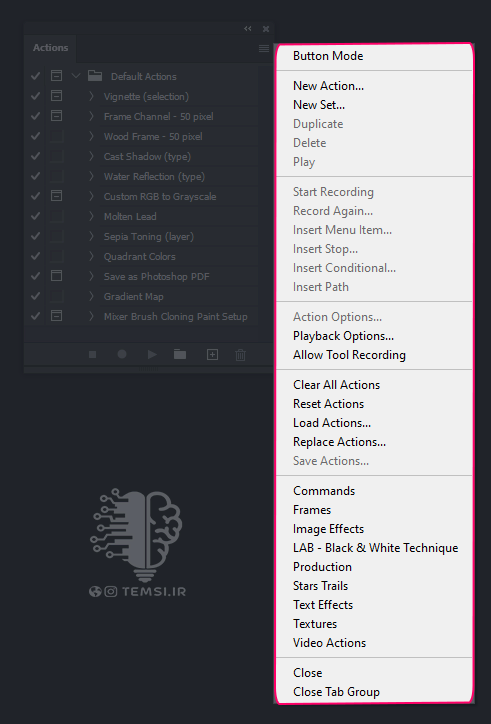The width and height of the screenshot is (491, 724).
Task: Close the Actions panel with X
Action: pyautogui.click(x=266, y=29)
